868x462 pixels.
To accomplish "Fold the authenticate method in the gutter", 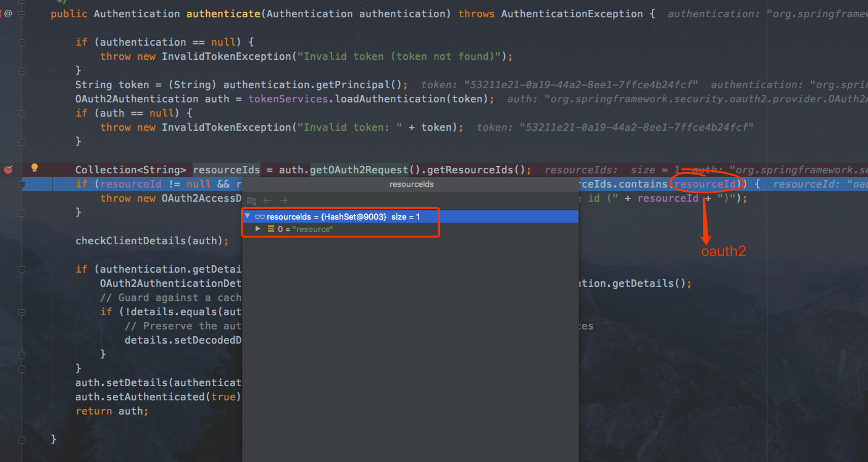I will 22,13.
